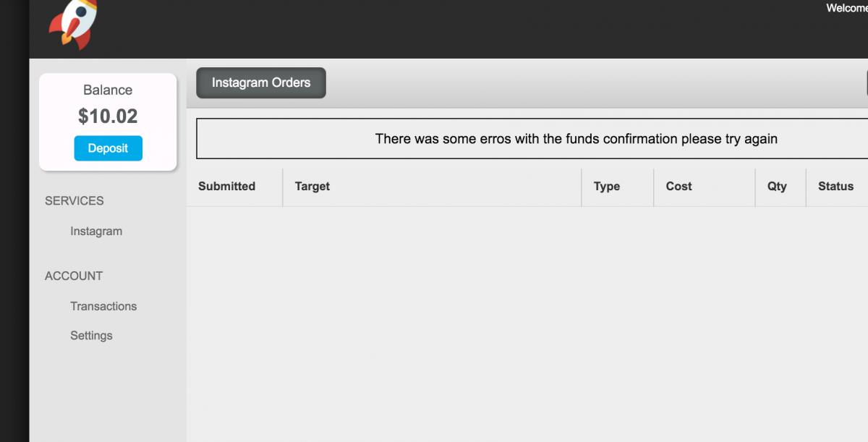Viewport: 868px width, 442px height.
Task: Click the Type column header
Action: (607, 186)
